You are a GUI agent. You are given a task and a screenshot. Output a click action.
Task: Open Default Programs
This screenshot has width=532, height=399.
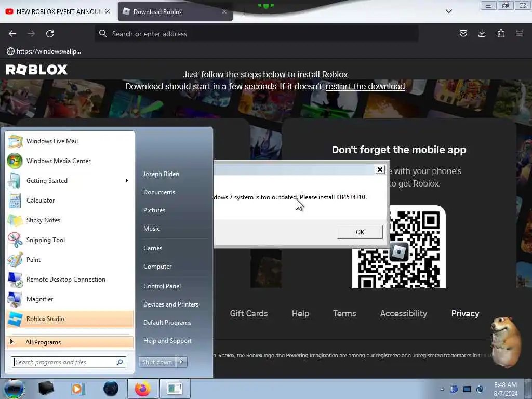click(167, 323)
